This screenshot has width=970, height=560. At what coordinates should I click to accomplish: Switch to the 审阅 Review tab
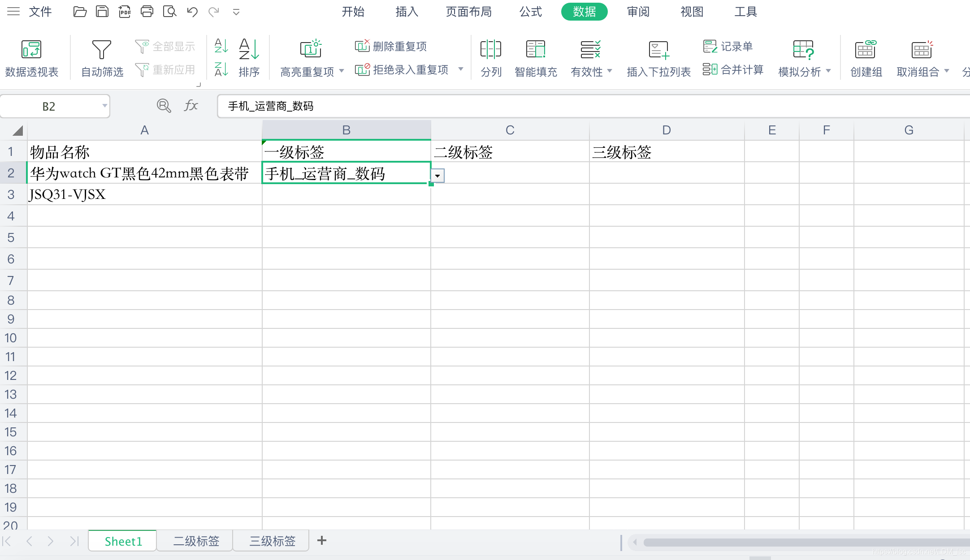(638, 12)
